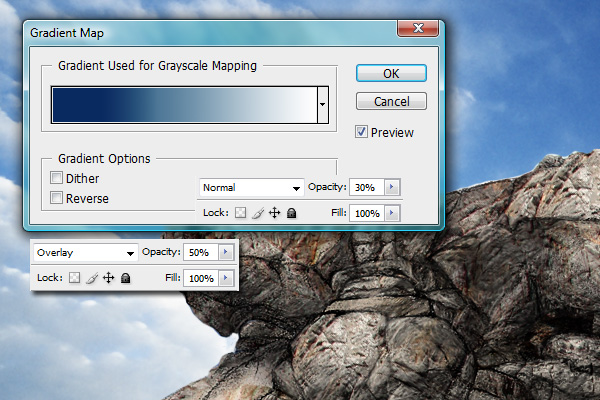
Task: Open the Normal blend mode dropdown
Action: 252,188
